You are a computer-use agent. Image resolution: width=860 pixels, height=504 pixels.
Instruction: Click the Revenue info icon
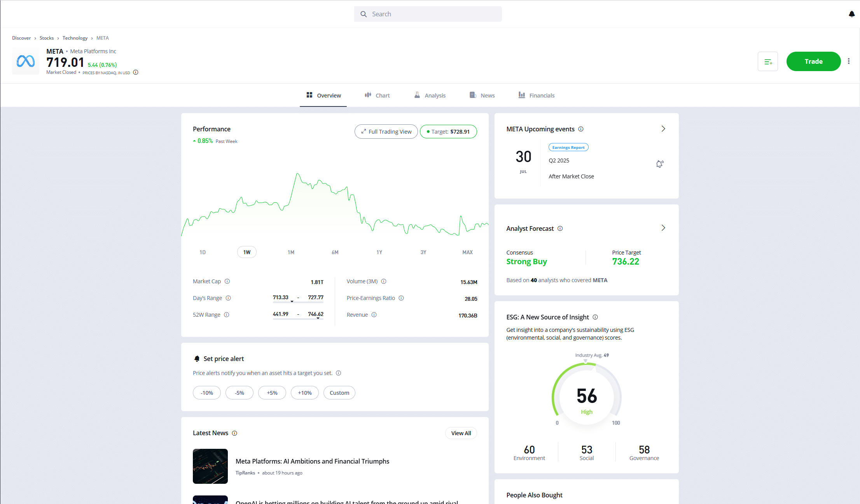click(374, 315)
